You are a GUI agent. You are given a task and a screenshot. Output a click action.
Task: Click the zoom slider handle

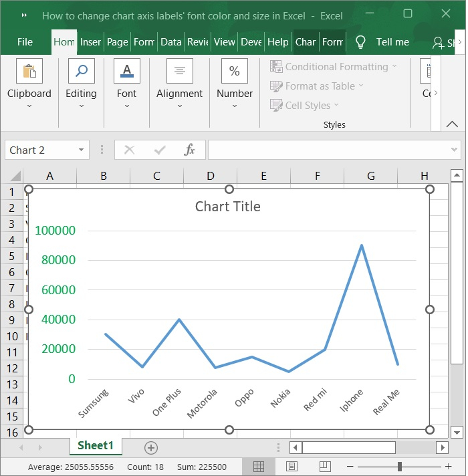pos(400,466)
